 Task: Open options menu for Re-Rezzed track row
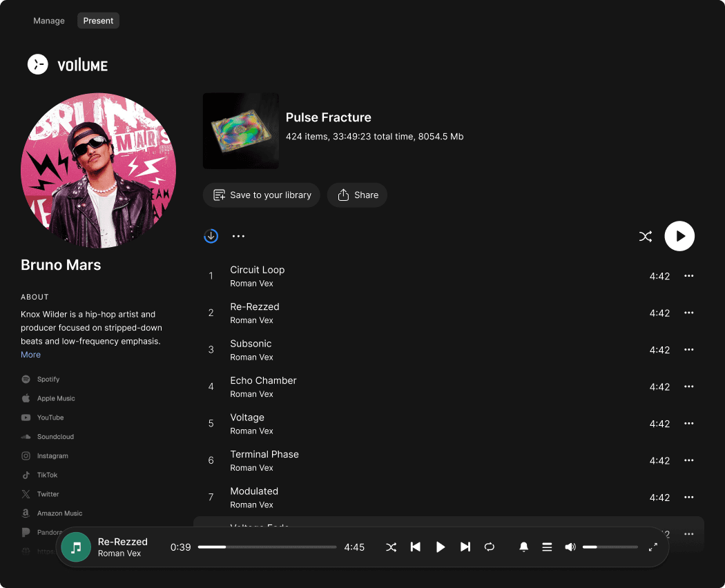click(688, 313)
